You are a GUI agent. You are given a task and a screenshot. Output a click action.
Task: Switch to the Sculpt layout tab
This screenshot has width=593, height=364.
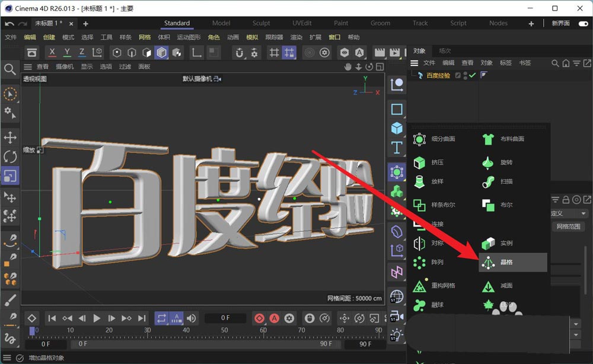pos(262,23)
